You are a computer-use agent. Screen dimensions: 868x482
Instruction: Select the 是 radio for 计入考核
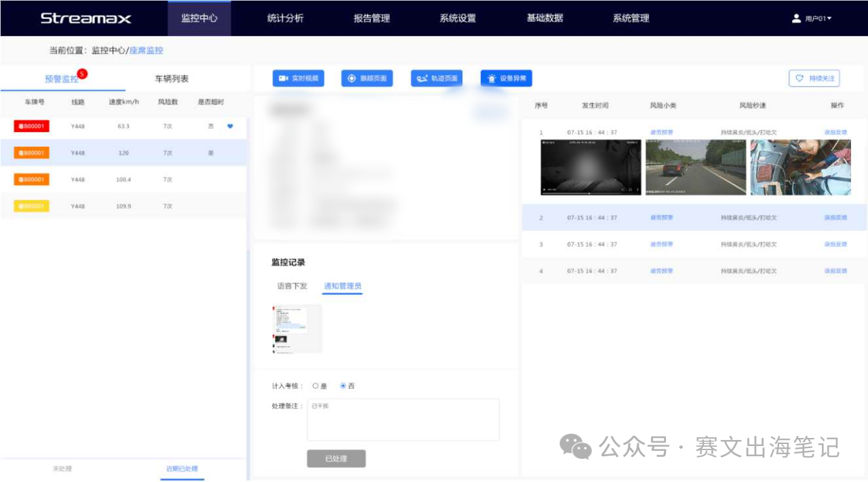(x=315, y=386)
